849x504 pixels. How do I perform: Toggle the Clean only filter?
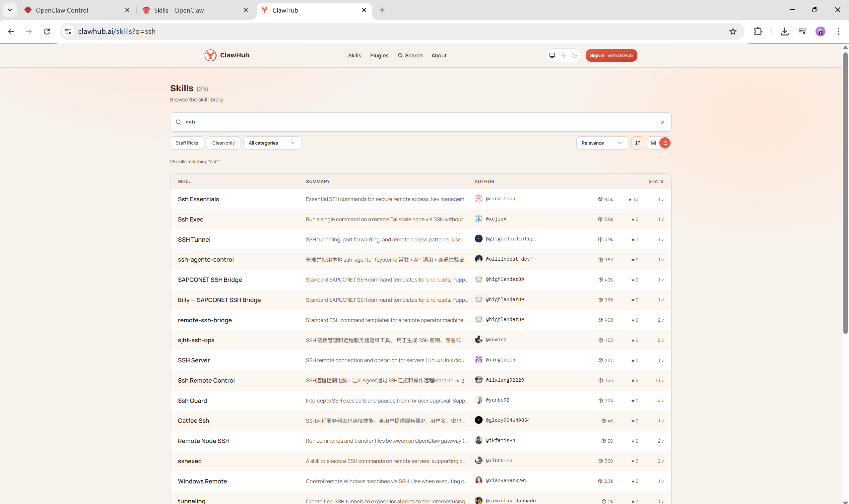pyautogui.click(x=223, y=143)
